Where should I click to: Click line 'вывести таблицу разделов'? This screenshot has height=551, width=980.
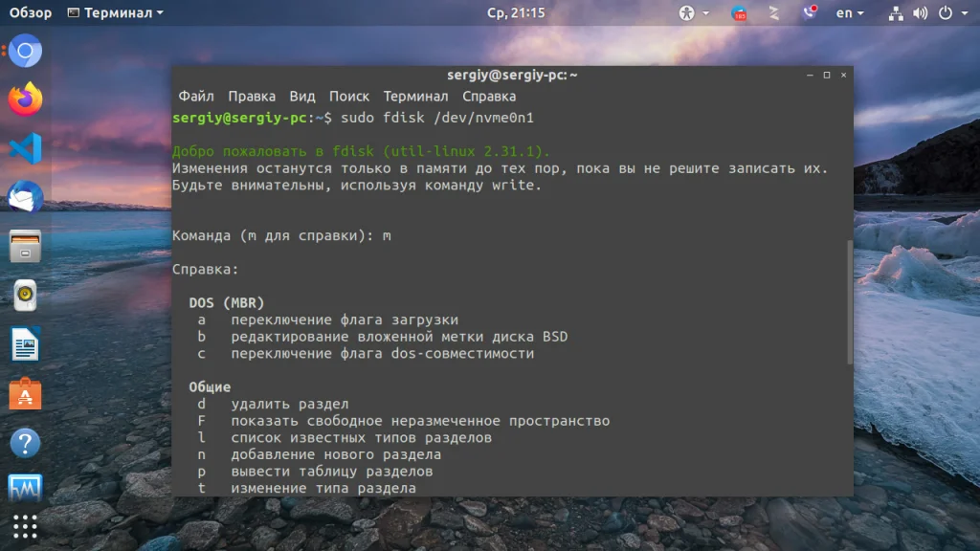(x=332, y=472)
